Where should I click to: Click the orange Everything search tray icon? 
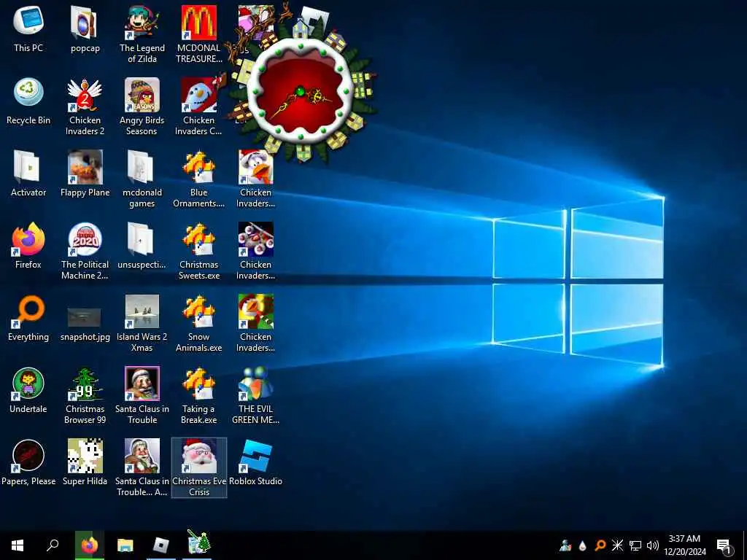pos(600,545)
